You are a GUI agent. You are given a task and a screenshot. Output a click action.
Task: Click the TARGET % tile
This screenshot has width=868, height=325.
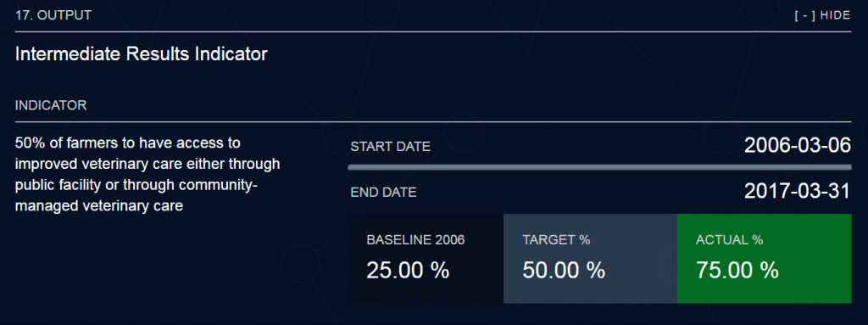click(590, 259)
